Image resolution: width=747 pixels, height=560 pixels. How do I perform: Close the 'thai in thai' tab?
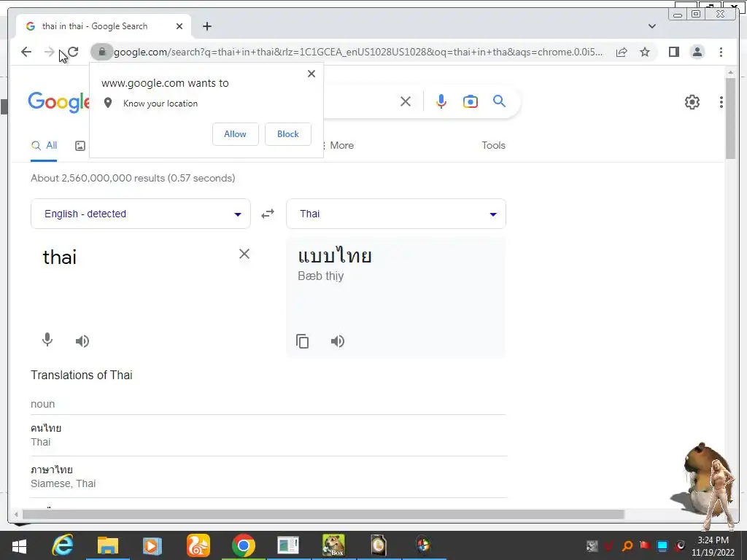point(179,26)
